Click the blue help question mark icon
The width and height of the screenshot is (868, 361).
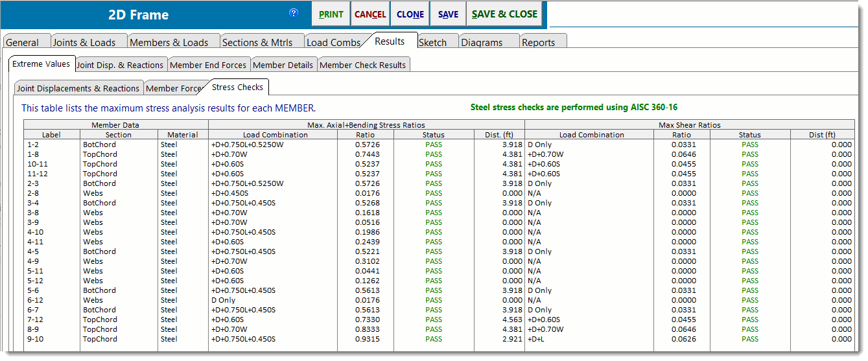(x=294, y=13)
